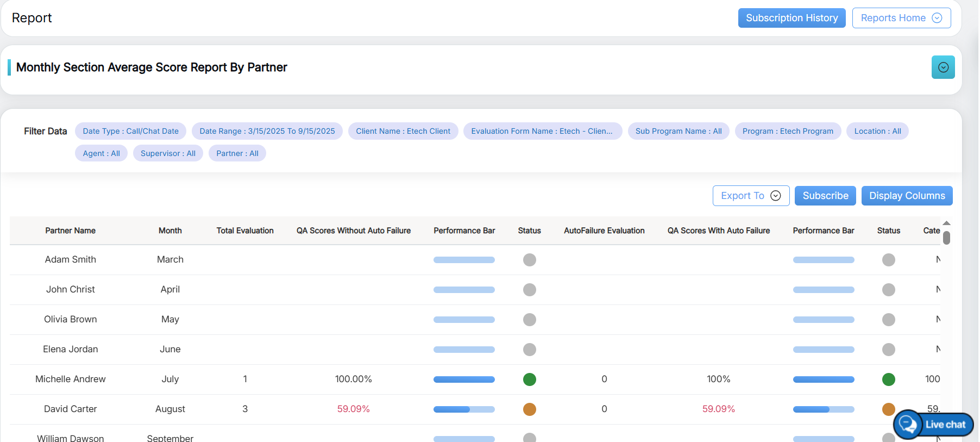980x442 pixels.
Task: Sort by Partner Name column header
Action: [x=70, y=231]
